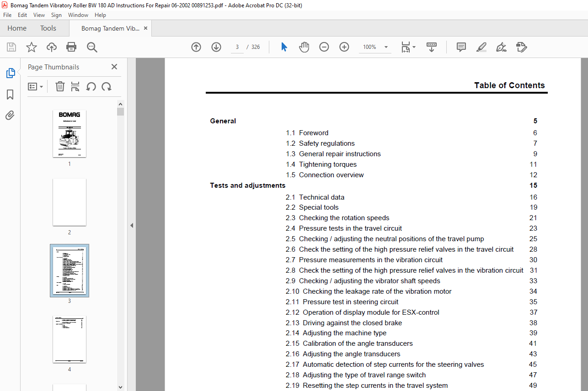Click the 'General' contents heading
This screenshot has height=391, width=588.
point(223,121)
